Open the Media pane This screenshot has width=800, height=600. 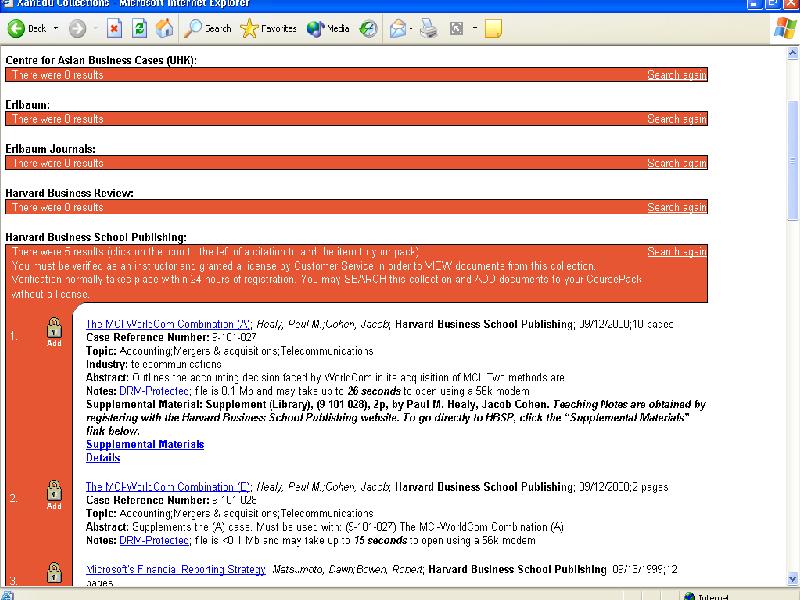(328, 29)
